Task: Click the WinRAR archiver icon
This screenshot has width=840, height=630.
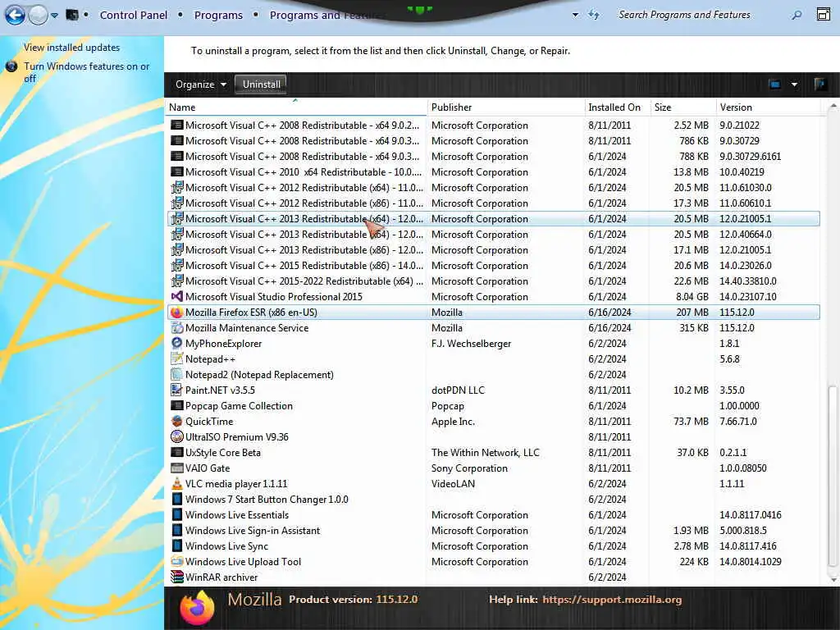Action: click(x=177, y=577)
